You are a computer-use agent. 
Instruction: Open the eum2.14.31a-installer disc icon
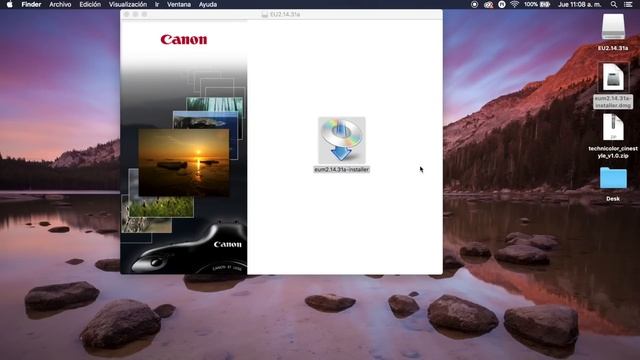(x=342, y=140)
